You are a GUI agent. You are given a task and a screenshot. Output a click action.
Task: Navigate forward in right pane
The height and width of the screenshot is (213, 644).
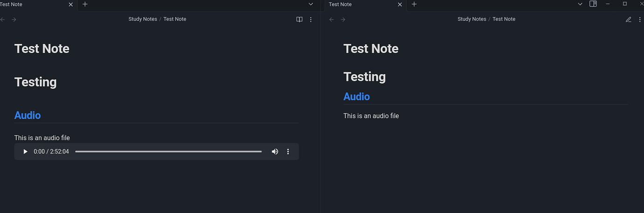343,19
